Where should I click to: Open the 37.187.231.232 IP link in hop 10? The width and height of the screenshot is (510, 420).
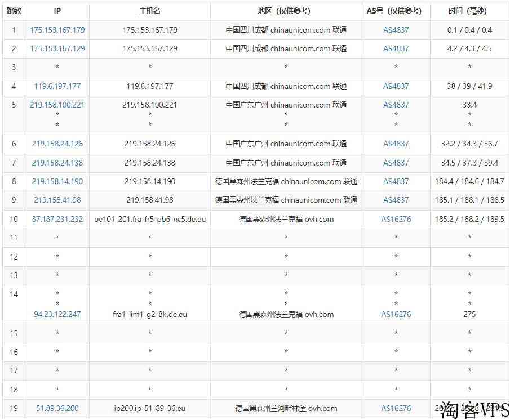pos(57,219)
